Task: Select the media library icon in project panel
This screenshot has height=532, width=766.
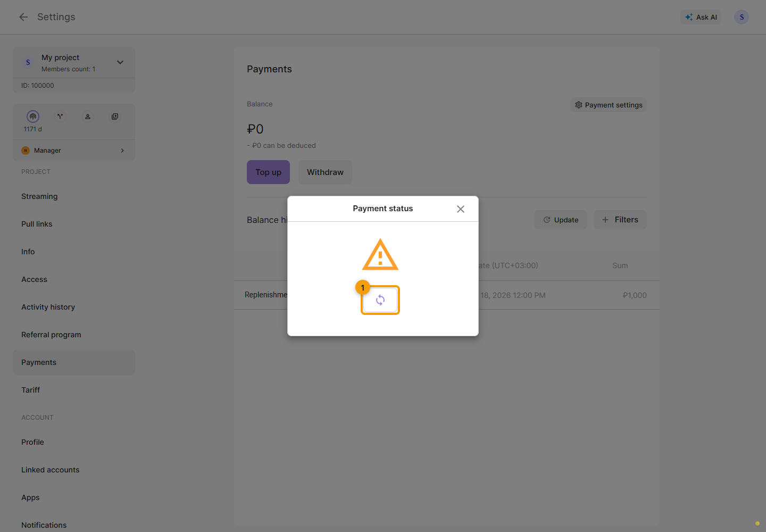Action: point(115,117)
